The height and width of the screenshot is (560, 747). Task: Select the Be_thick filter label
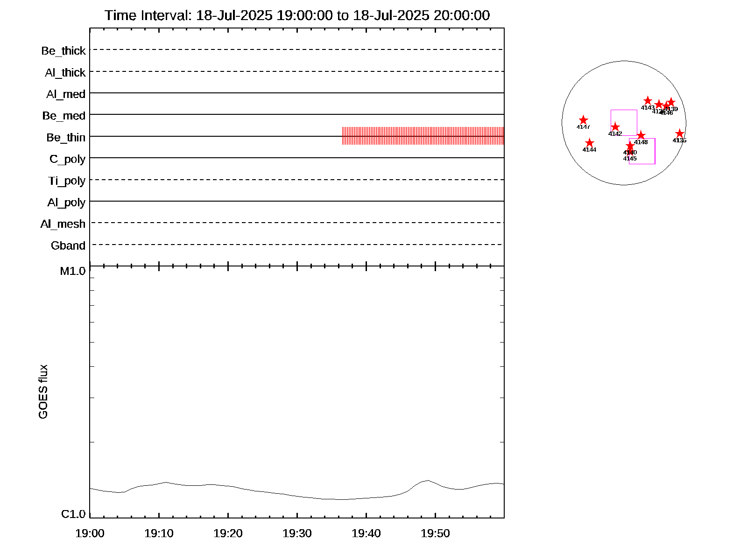pyautogui.click(x=63, y=51)
